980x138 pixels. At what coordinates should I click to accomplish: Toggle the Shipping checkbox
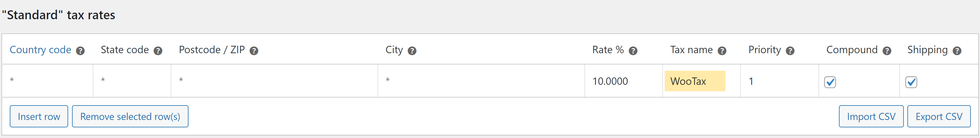911,82
